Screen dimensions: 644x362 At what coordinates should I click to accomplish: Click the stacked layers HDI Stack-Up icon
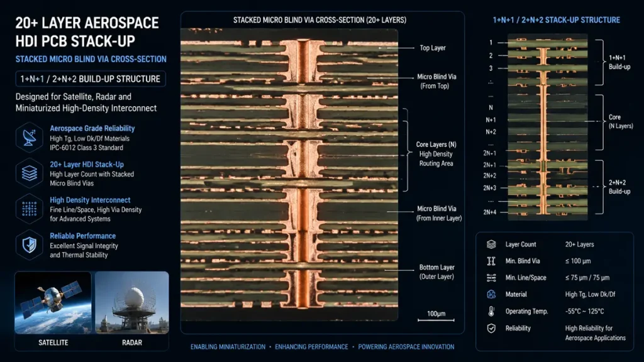(x=29, y=173)
